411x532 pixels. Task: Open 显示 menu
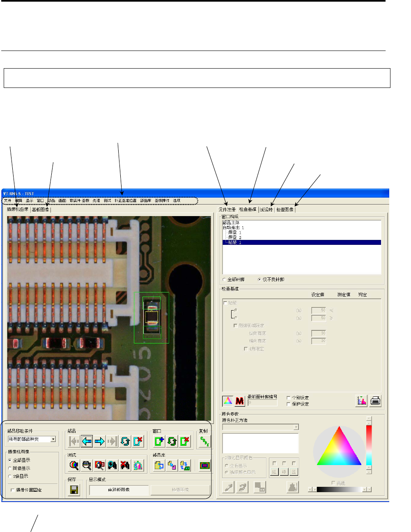[x=30, y=200]
